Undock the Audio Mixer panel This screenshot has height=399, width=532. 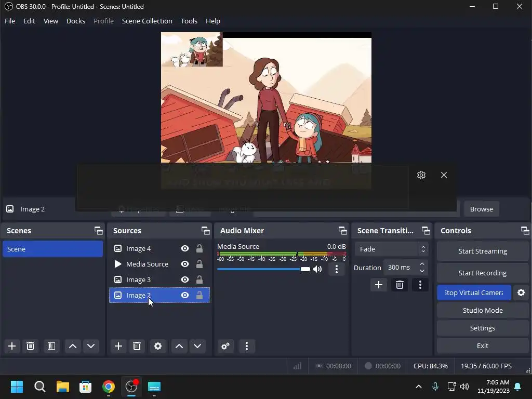click(343, 231)
